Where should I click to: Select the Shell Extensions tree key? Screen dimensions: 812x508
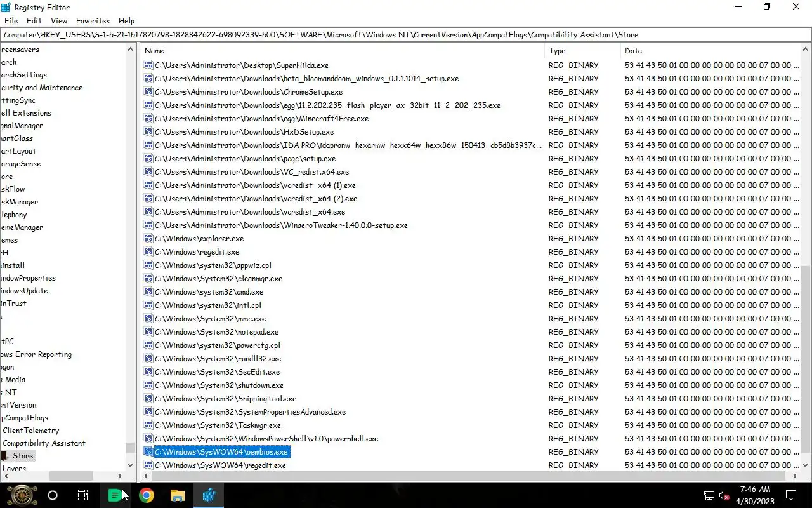pos(25,113)
